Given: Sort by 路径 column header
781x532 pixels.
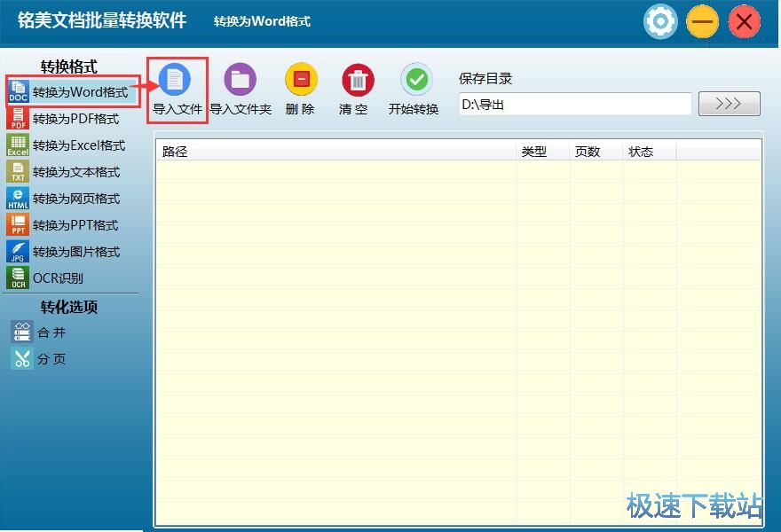Looking at the screenshot, I should point(336,152).
